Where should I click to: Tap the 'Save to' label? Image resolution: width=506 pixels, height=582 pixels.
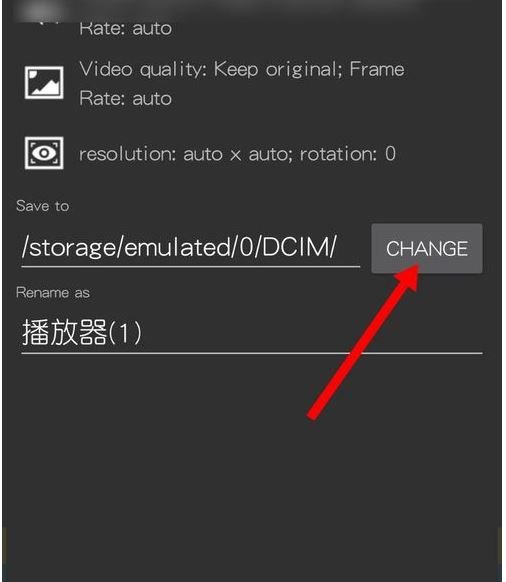pos(42,206)
